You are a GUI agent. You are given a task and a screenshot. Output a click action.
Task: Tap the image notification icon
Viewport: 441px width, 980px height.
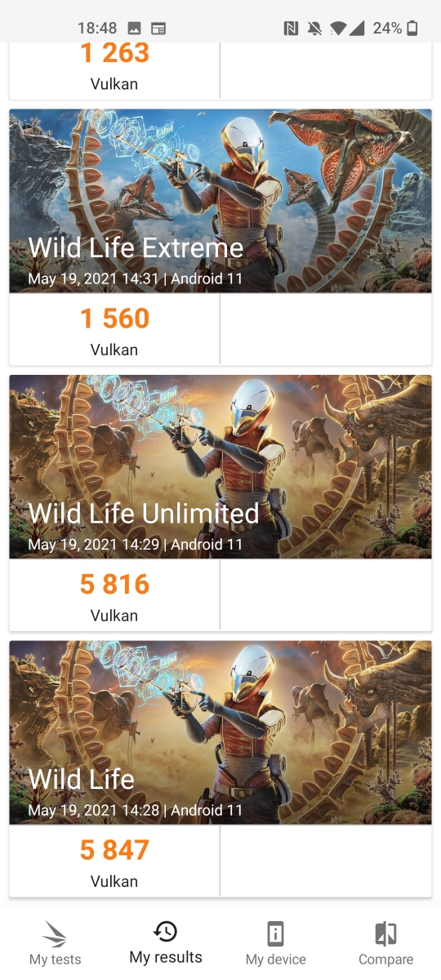pos(135,29)
